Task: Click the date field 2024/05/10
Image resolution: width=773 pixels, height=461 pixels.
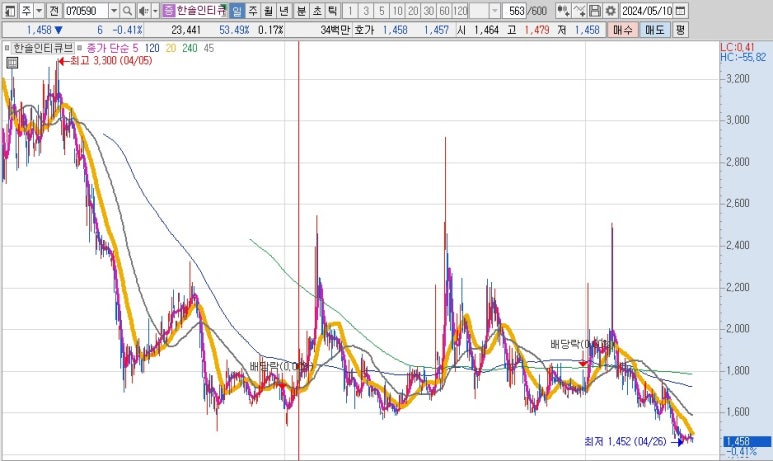Action: click(647, 10)
